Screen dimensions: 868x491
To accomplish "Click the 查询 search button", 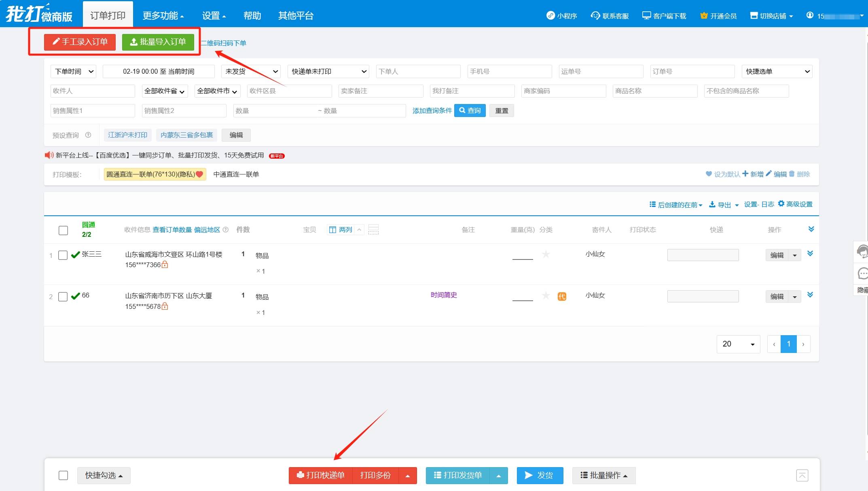I will point(472,111).
